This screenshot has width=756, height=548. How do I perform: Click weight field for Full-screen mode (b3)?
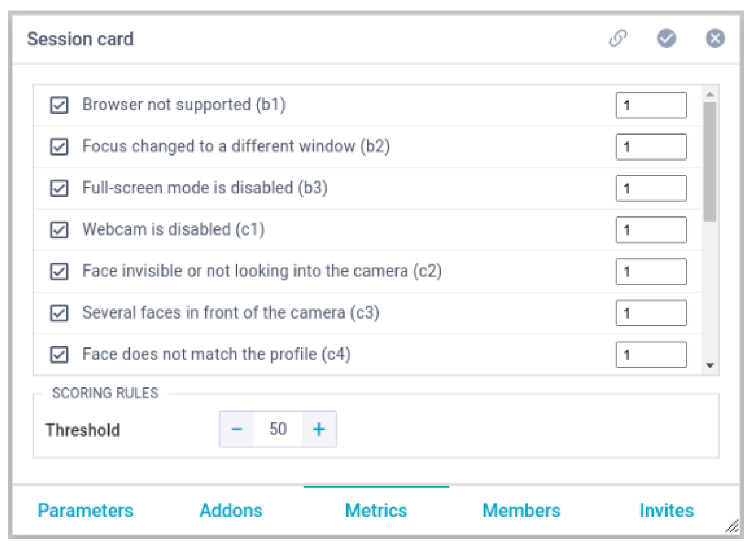pos(651,189)
